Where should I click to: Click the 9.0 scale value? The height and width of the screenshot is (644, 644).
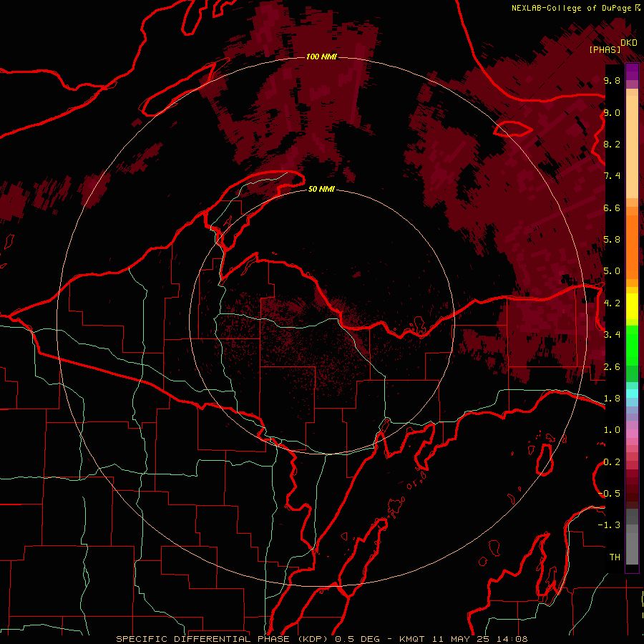(612, 112)
